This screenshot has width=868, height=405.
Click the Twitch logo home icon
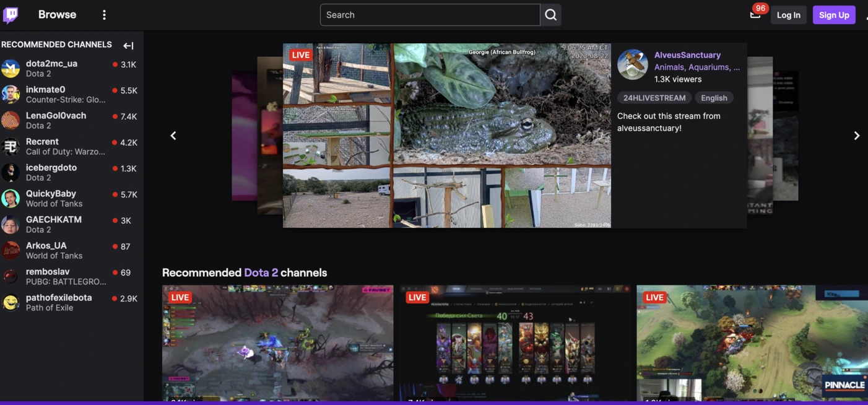pyautogui.click(x=11, y=15)
